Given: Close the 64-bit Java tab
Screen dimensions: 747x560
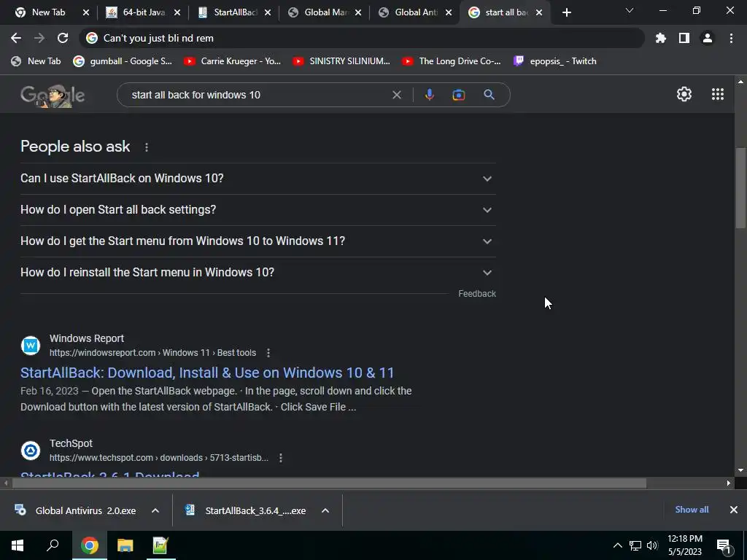Looking at the screenshot, I should click(177, 13).
